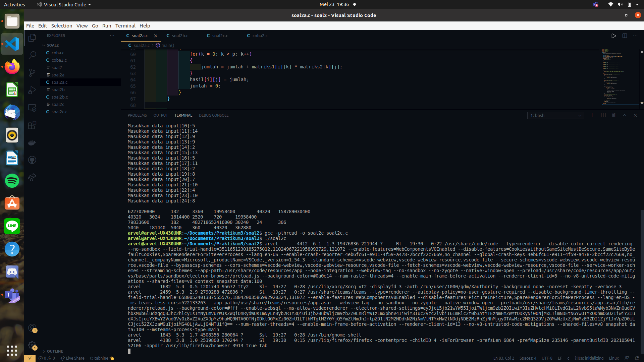The width and height of the screenshot is (644, 362).
Task: Launch Firefox from the Ubuntu dock
Action: (12, 67)
